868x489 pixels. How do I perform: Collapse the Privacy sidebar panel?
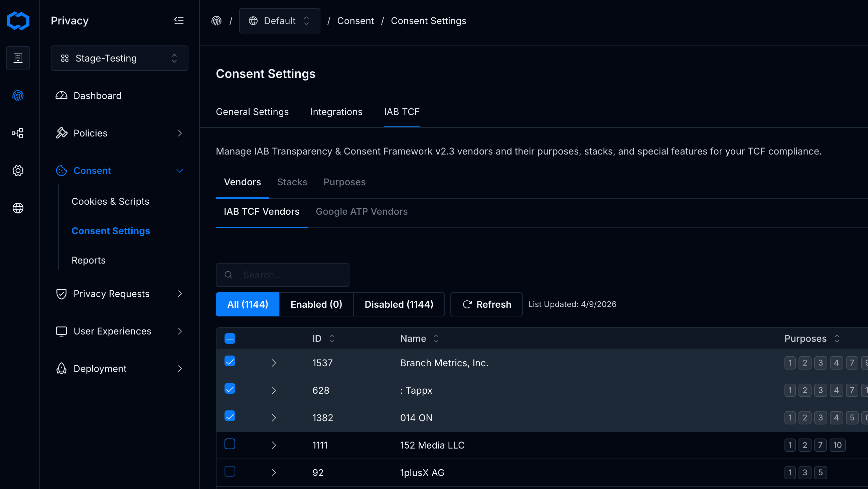click(179, 21)
